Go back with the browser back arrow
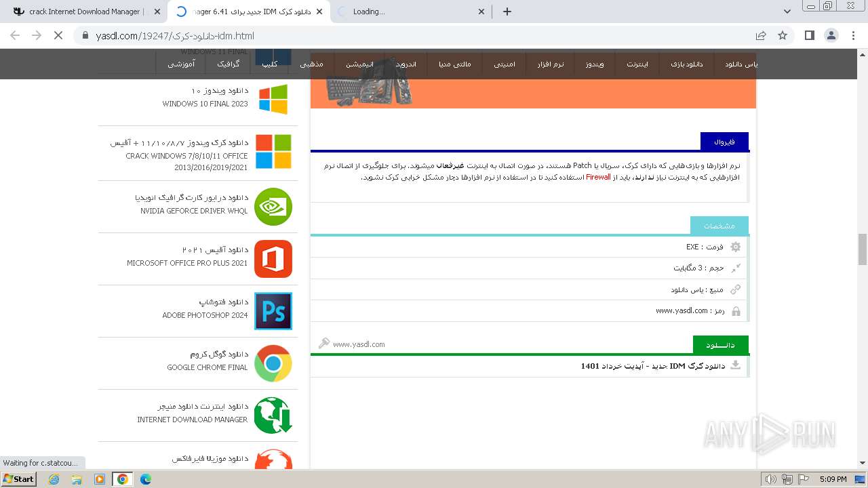 pyautogui.click(x=15, y=35)
